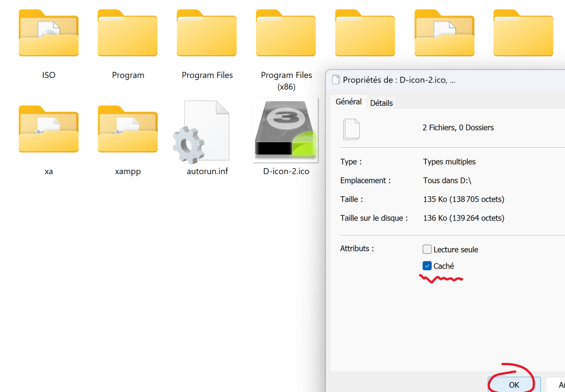The height and width of the screenshot is (392, 565).
Task: Click the xa folder icon
Action: point(49,130)
